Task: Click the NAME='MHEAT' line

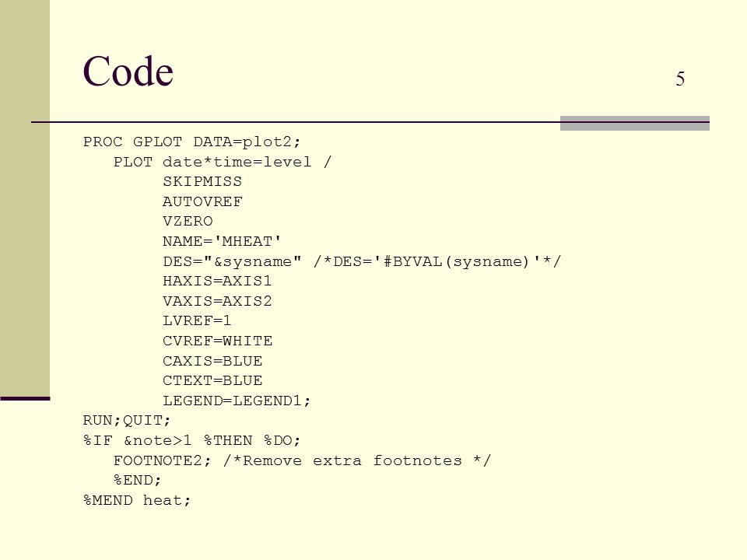Action: tap(222, 241)
